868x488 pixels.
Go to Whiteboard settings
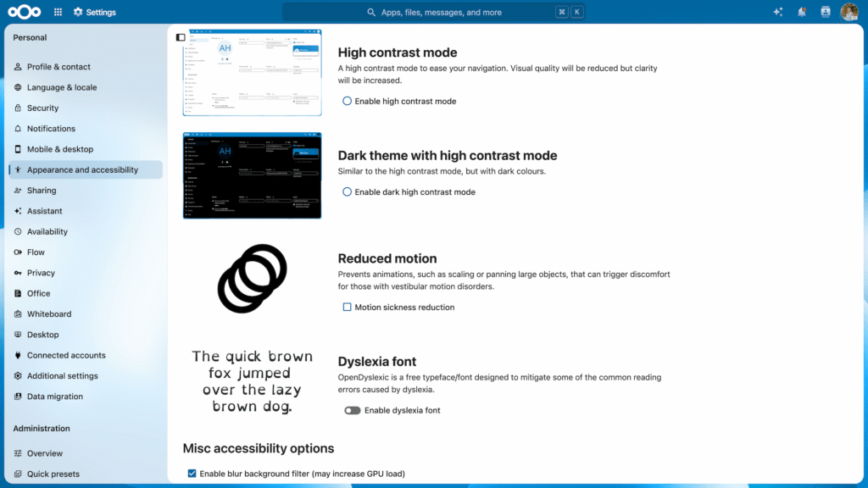(86, 313)
